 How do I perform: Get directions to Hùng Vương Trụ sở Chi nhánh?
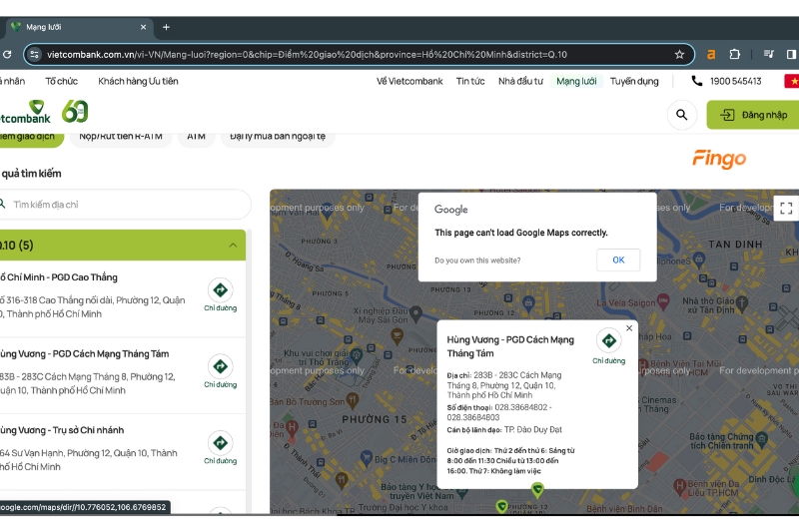tap(220, 447)
